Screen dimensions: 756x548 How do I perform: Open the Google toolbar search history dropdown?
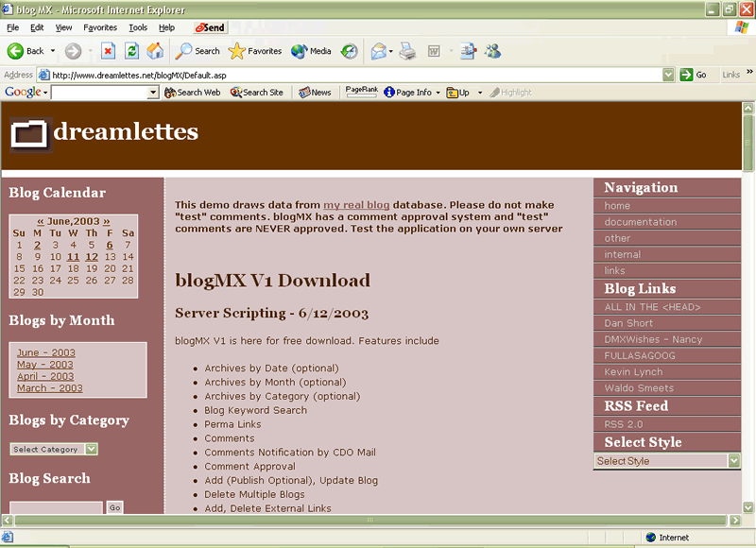tap(153, 93)
